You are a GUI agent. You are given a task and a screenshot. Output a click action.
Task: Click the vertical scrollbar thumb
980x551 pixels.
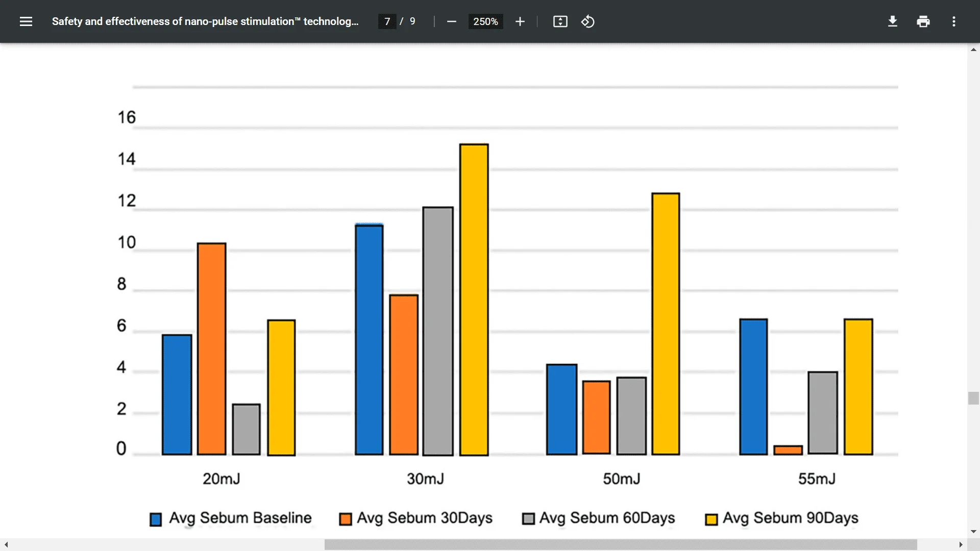tap(973, 398)
